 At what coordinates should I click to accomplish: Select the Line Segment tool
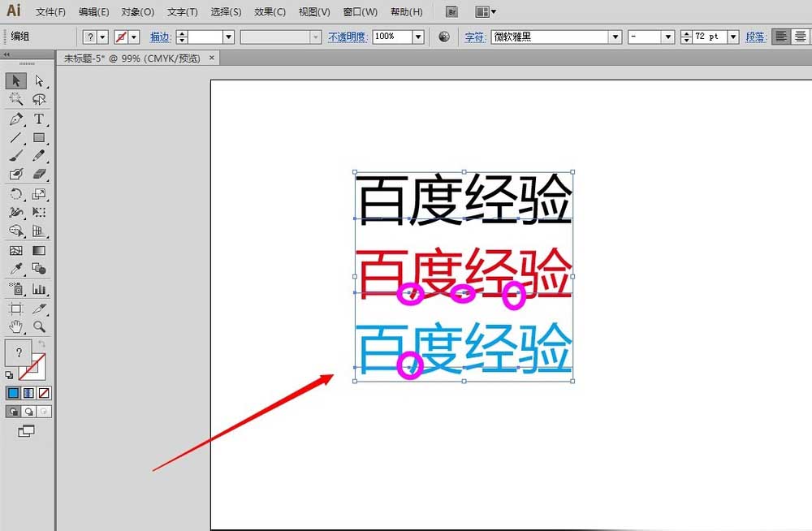16,137
